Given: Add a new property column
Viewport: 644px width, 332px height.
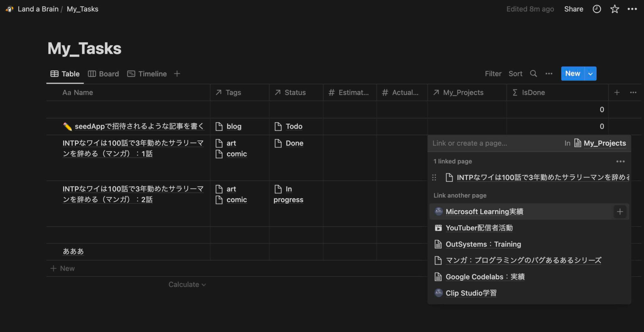Looking at the screenshot, I should pyautogui.click(x=617, y=92).
